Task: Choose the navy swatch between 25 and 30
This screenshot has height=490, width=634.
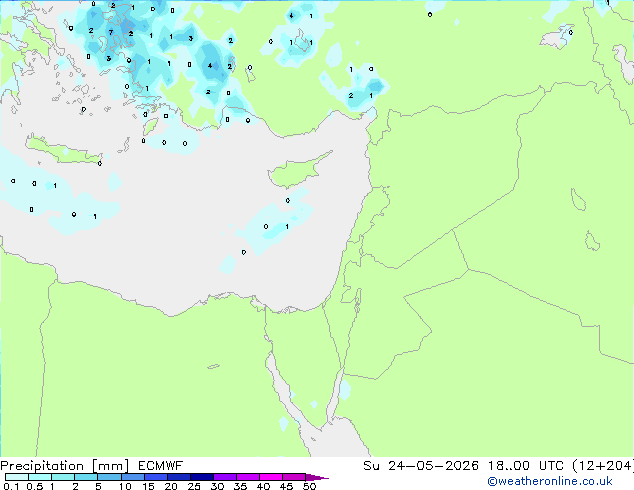Action: coord(202,477)
